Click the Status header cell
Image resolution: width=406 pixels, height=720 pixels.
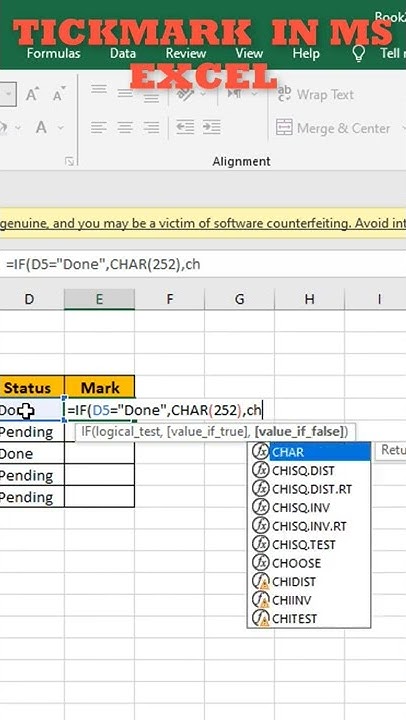pos(32,387)
